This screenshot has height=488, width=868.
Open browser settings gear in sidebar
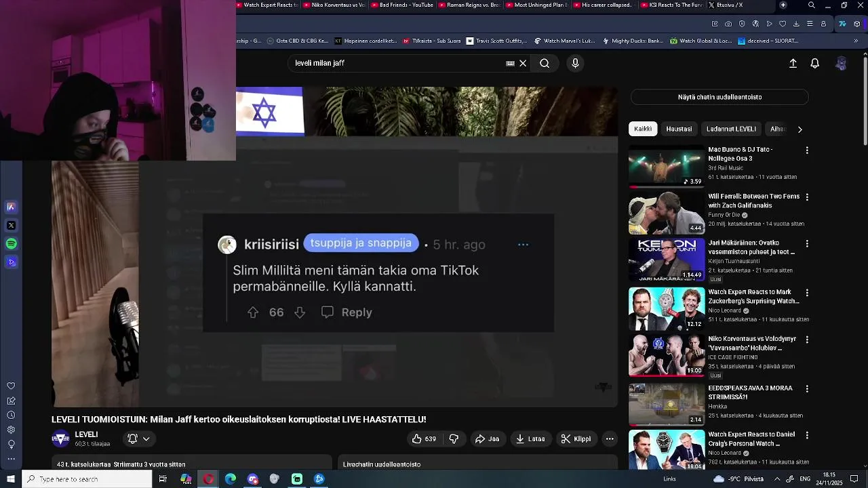pos(11,430)
